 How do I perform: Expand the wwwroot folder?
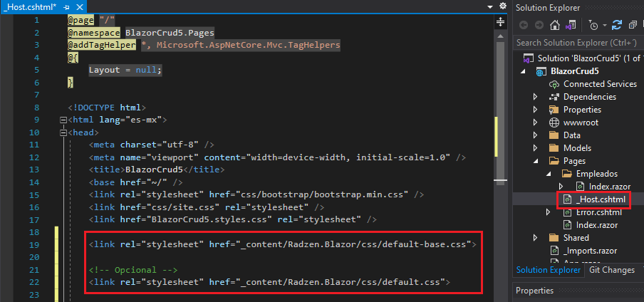(x=535, y=123)
